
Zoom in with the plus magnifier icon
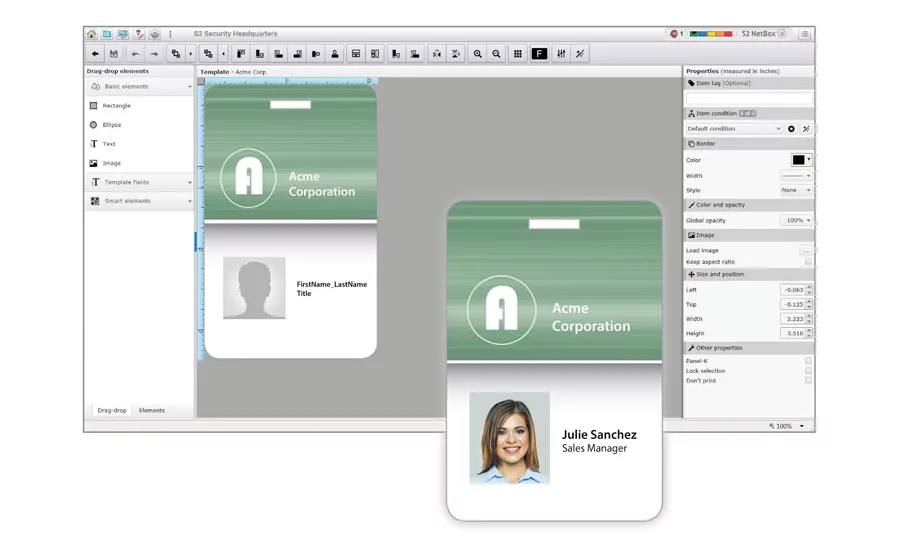478,54
